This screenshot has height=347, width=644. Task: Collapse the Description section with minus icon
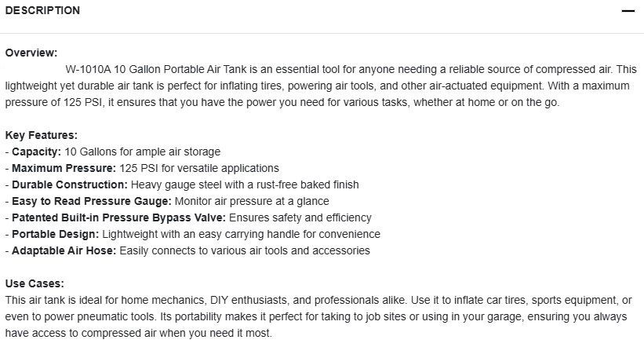click(628, 11)
